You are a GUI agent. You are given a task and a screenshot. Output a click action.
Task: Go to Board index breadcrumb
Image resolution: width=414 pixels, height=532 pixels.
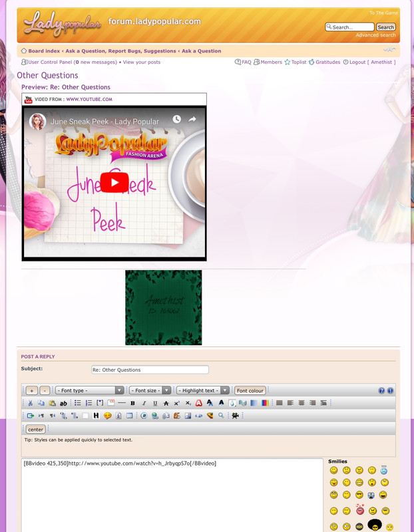(44, 51)
